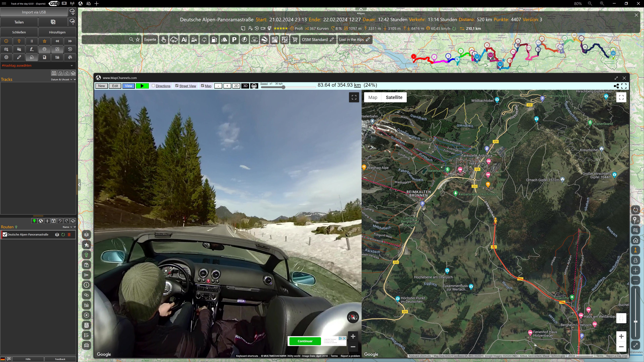Select the Satellite tab
The width and height of the screenshot is (644, 362).
pyautogui.click(x=394, y=97)
